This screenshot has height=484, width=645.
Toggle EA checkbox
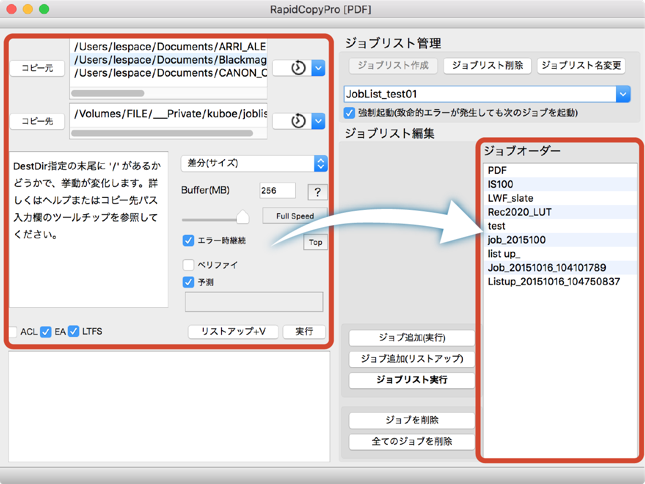coord(46,331)
